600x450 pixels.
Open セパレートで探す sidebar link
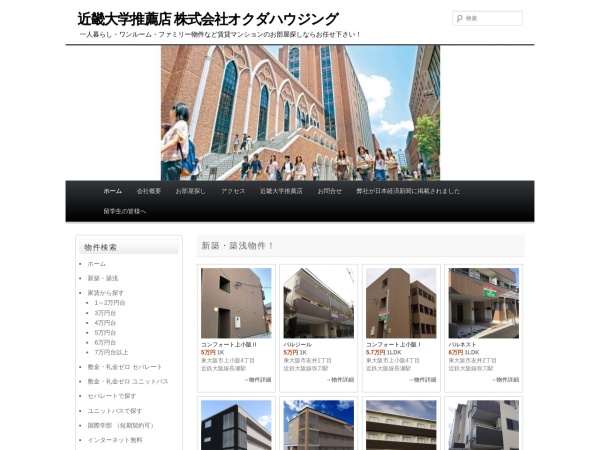tap(112, 396)
